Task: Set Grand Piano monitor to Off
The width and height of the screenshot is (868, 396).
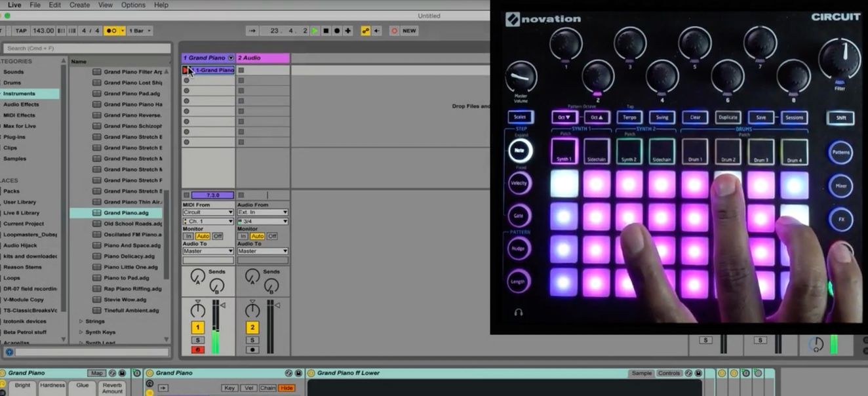Action: (217, 236)
